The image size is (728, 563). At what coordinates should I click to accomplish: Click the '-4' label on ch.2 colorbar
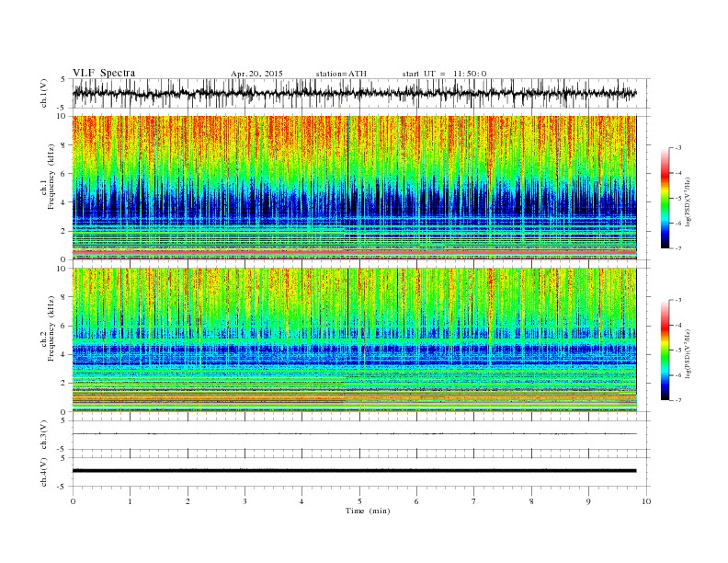point(677,325)
